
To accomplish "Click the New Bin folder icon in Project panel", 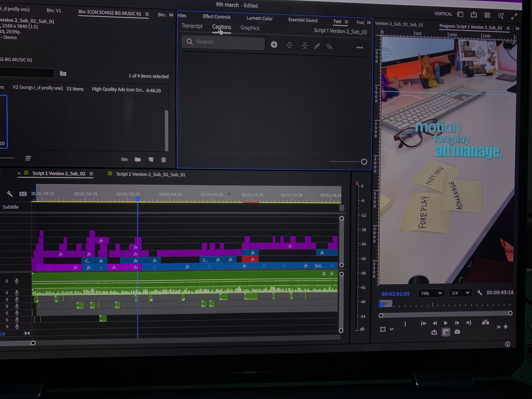I will click(138, 159).
